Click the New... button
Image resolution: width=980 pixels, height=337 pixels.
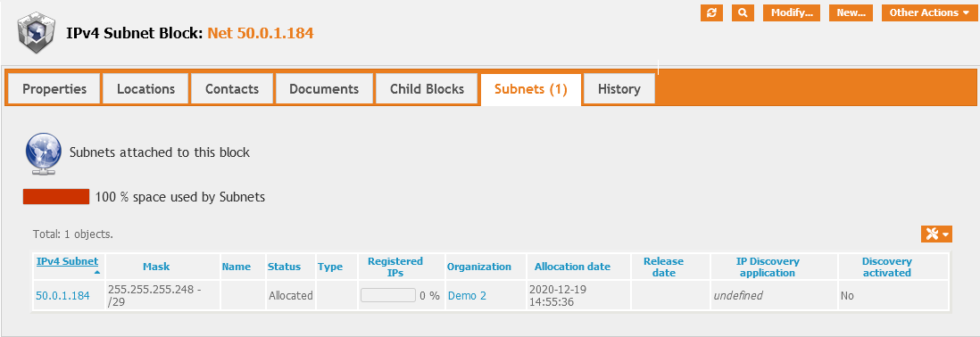pos(851,12)
